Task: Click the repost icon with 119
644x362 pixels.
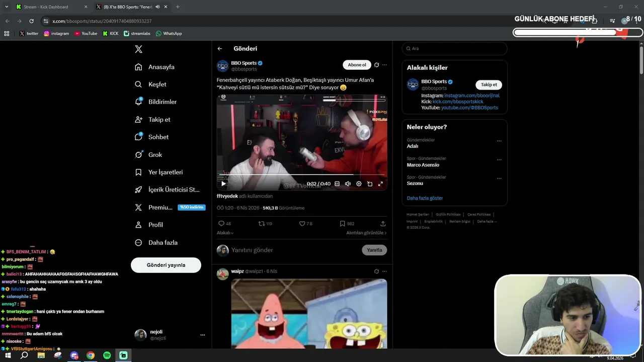Action: click(265, 224)
